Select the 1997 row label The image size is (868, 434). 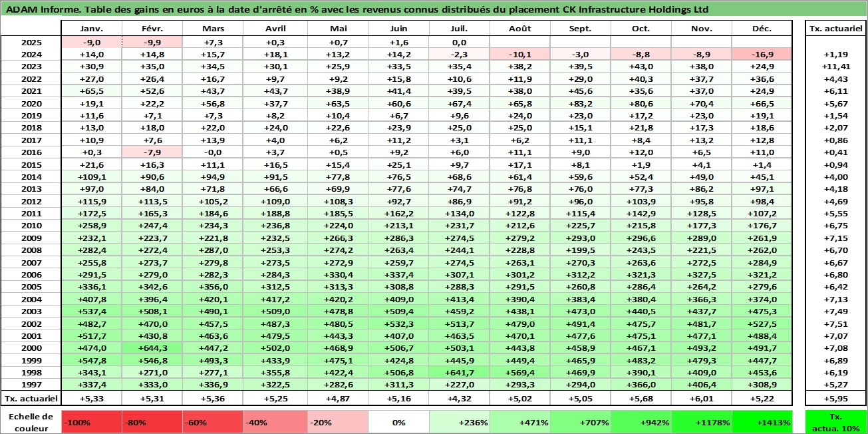(x=31, y=384)
